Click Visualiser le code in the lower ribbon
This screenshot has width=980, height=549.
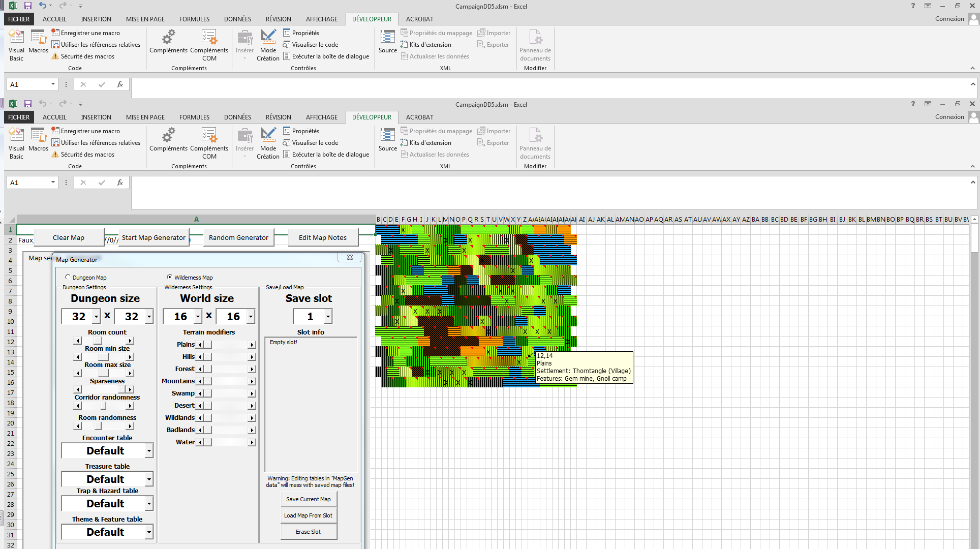pyautogui.click(x=311, y=143)
